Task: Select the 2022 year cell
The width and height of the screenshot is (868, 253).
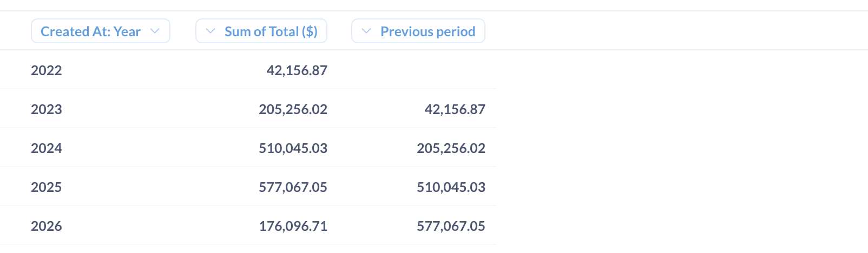Action: pyautogui.click(x=47, y=70)
